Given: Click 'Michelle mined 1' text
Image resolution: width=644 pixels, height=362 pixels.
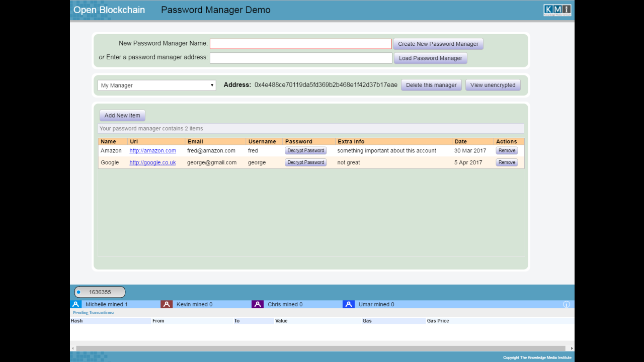Looking at the screenshot, I should coord(107,304).
